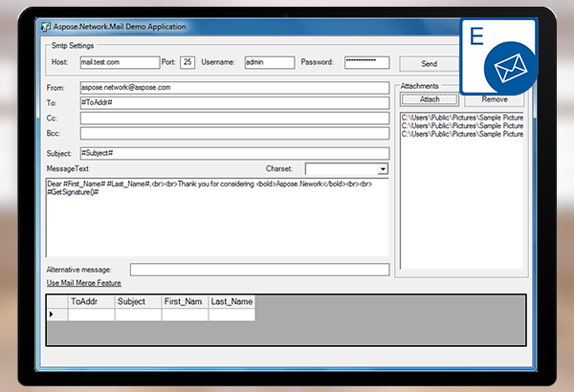Viewport: 574px width, 392px height.
Task: Click the empty cell under First_Nam
Action: click(185, 315)
